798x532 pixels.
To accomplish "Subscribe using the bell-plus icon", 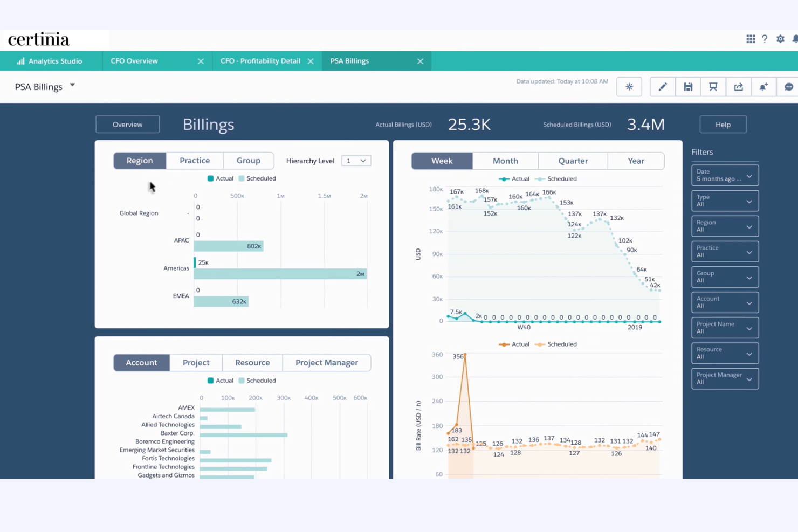I will [763, 86].
